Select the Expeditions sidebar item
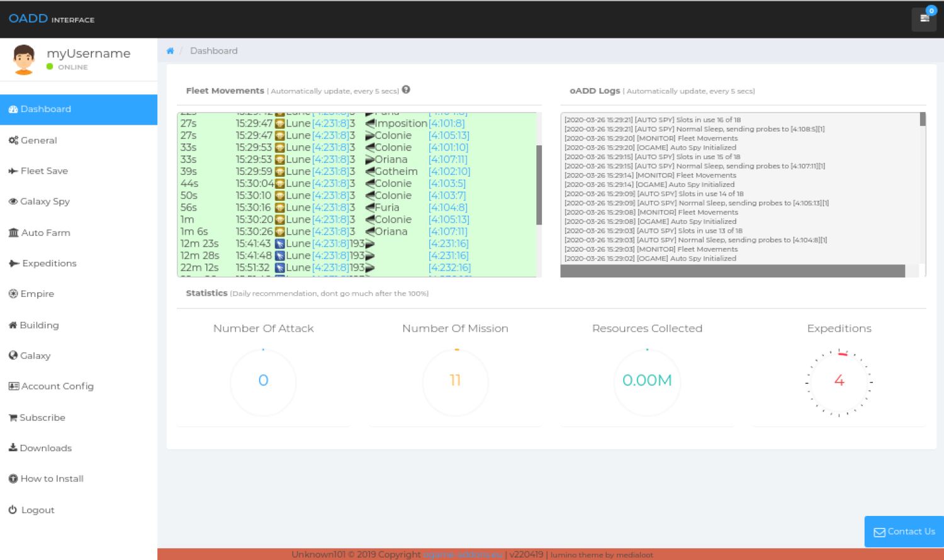 point(48,264)
